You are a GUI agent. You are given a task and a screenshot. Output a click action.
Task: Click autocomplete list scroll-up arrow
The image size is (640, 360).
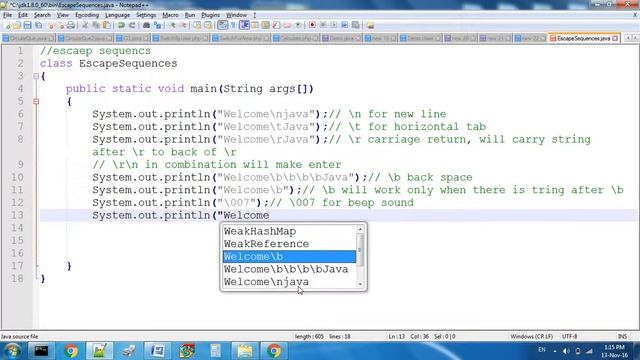point(360,229)
